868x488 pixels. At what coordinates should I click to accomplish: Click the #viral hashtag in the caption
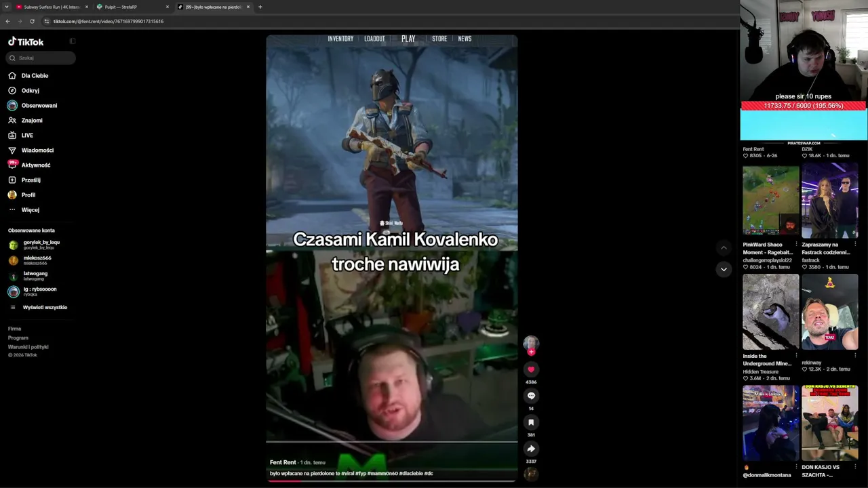(347, 474)
